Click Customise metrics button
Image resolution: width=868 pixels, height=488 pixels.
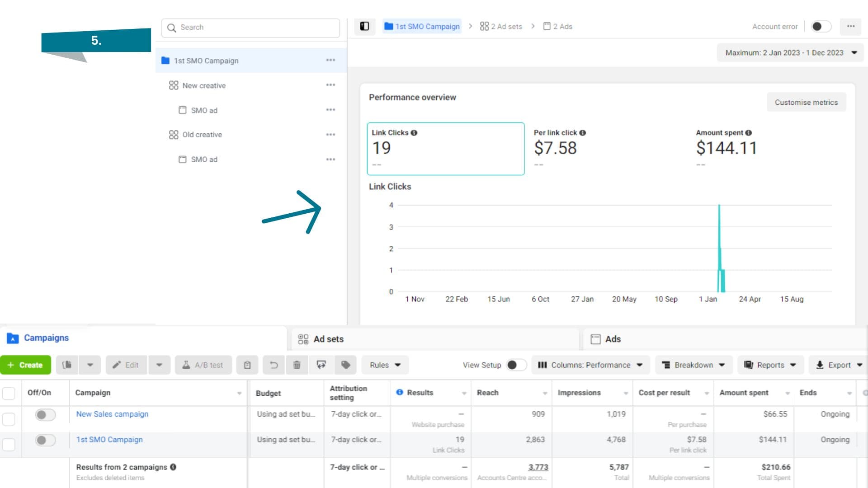click(x=806, y=102)
